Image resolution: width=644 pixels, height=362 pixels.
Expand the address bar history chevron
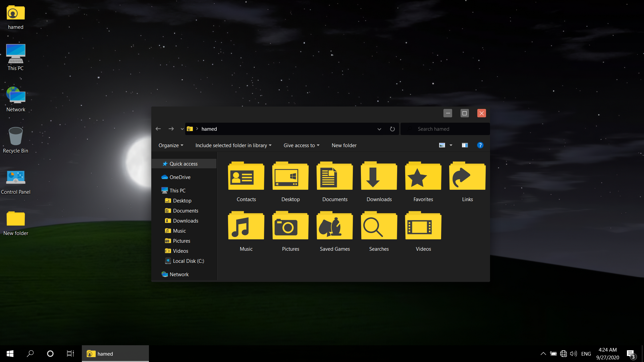tap(379, 129)
